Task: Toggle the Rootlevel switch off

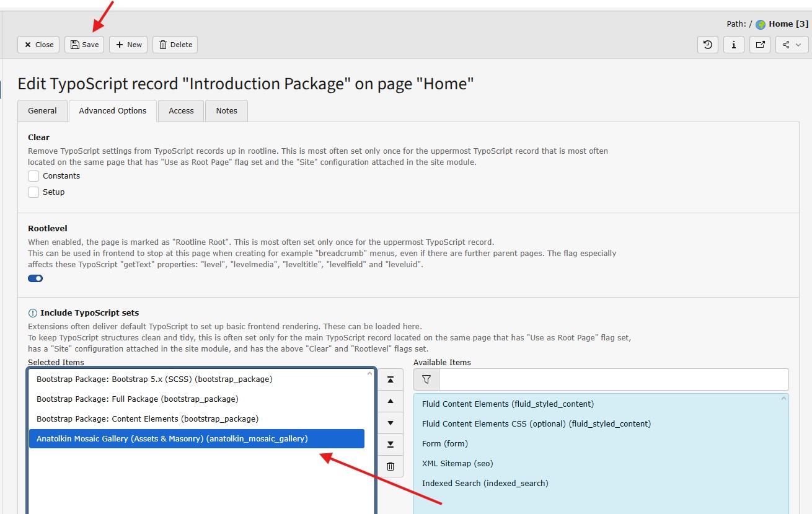Action: click(x=35, y=278)
